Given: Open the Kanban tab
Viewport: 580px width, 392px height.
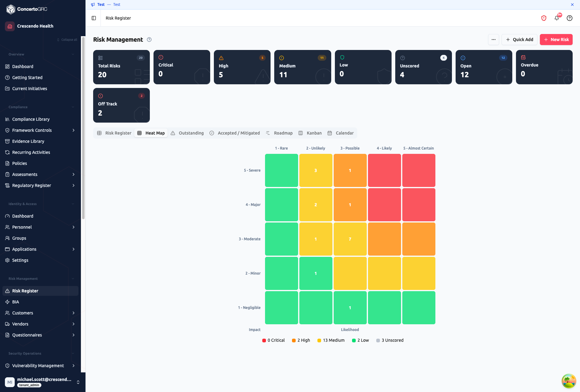Looking at the screenshot, I should pos(310,133).
